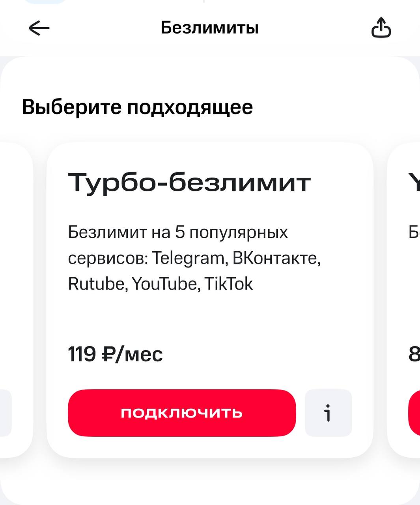Screen dimensions: 420x505
Task: Select the Турбо-безлимит title text
Action: (190, 181)
